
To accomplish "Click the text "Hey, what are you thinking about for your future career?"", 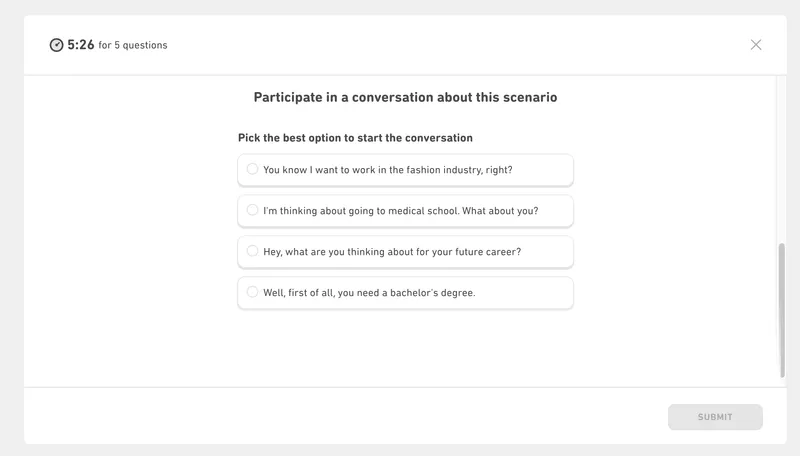I will point(392,252).
